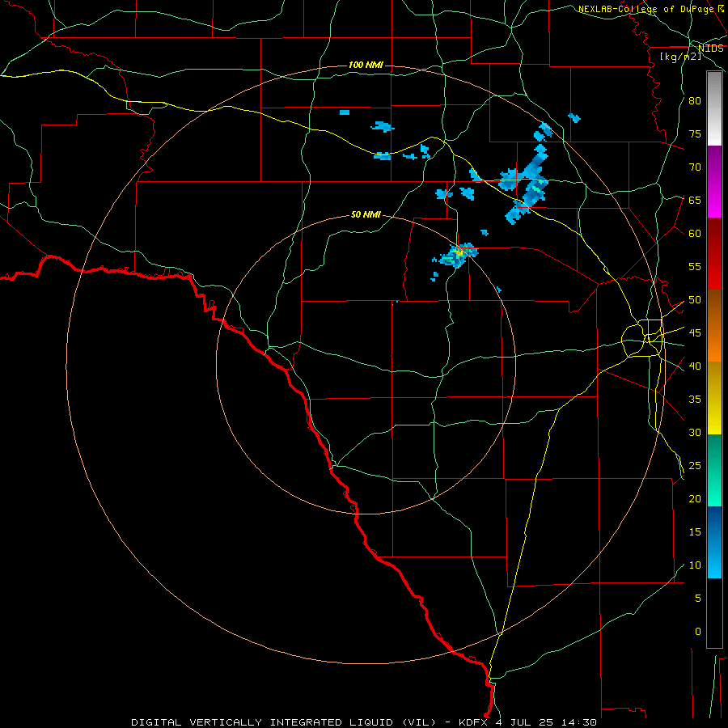Viewport: 728px width, 728px height.
Task: Click the scale value 50
Action: click(695, 300)
